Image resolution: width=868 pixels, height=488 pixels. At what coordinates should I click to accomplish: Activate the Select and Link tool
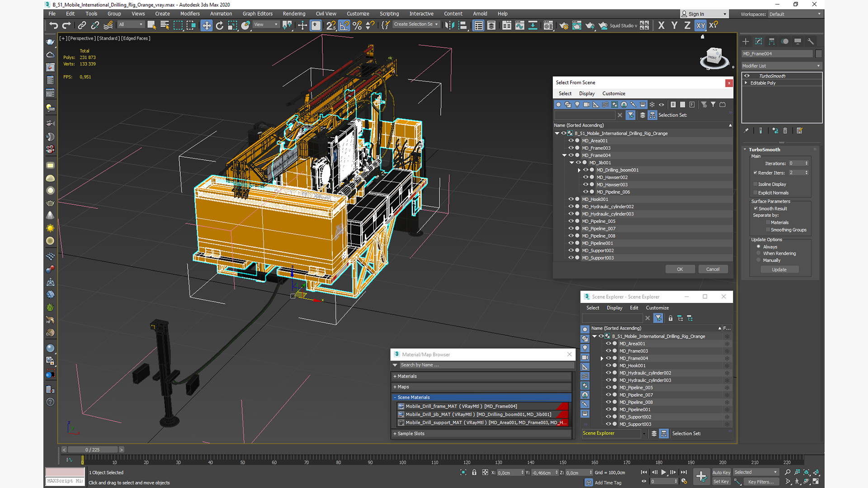[82, 25]
